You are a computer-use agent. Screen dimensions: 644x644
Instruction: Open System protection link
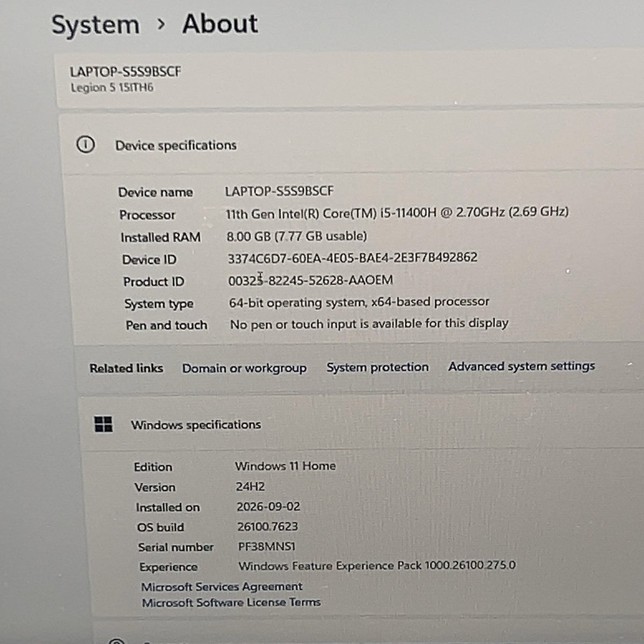[x=377, y=367]
